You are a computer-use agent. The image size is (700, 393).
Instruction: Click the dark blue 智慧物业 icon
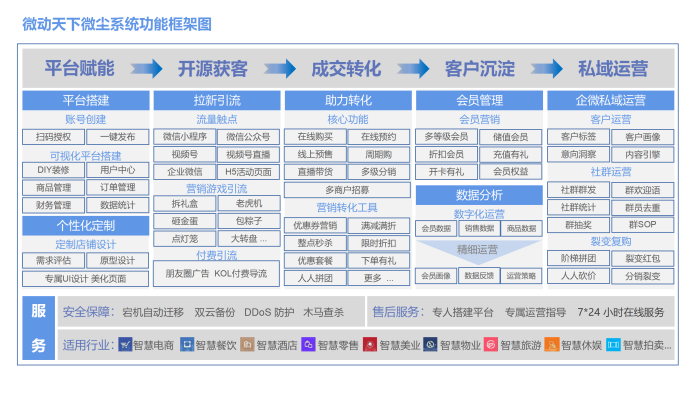(430, 345)
